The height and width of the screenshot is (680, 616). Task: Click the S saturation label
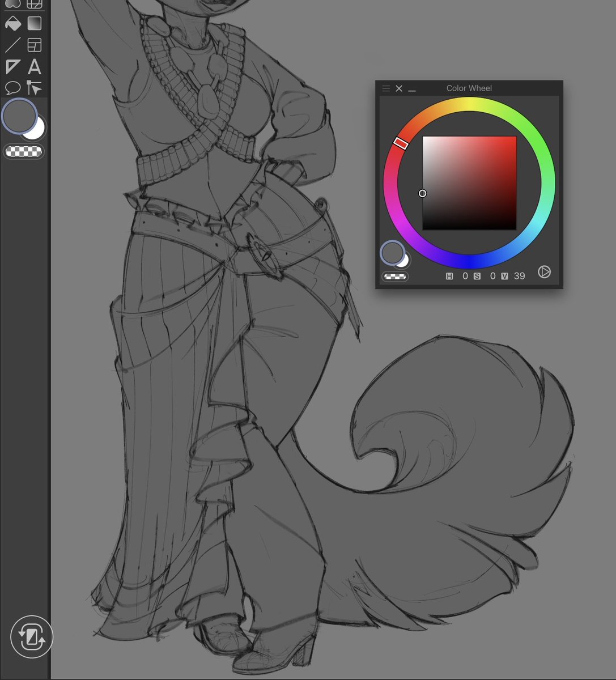coord(477,276)
